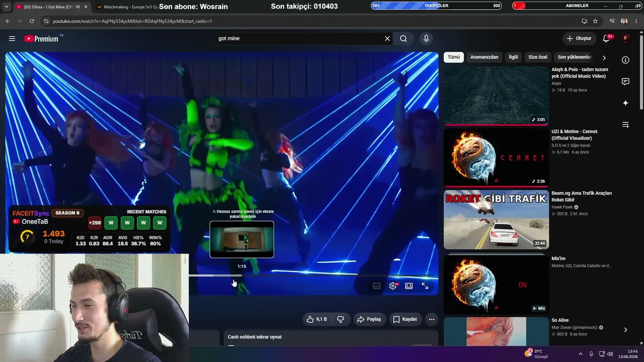Select the 'Size özel' filter chip
This screenshot has height=362, width=644.
tap(537, 57)
